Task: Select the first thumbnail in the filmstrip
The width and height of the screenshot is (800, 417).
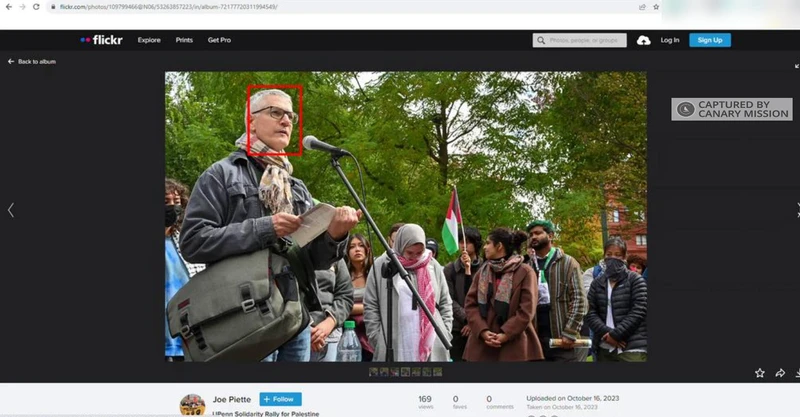Action: (373, 372)
